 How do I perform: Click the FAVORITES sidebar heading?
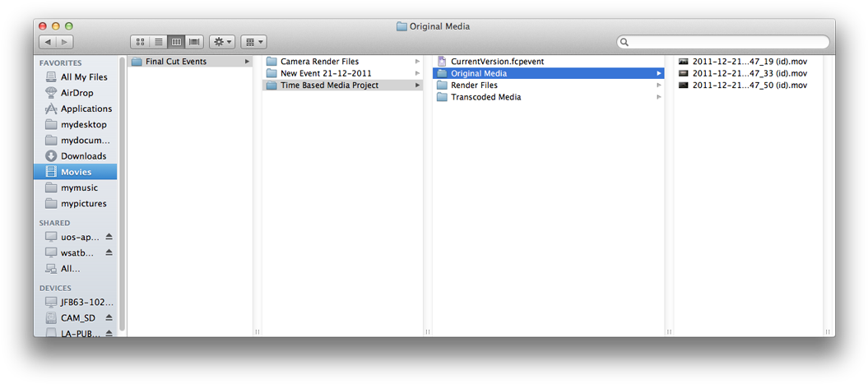point(60,63)
